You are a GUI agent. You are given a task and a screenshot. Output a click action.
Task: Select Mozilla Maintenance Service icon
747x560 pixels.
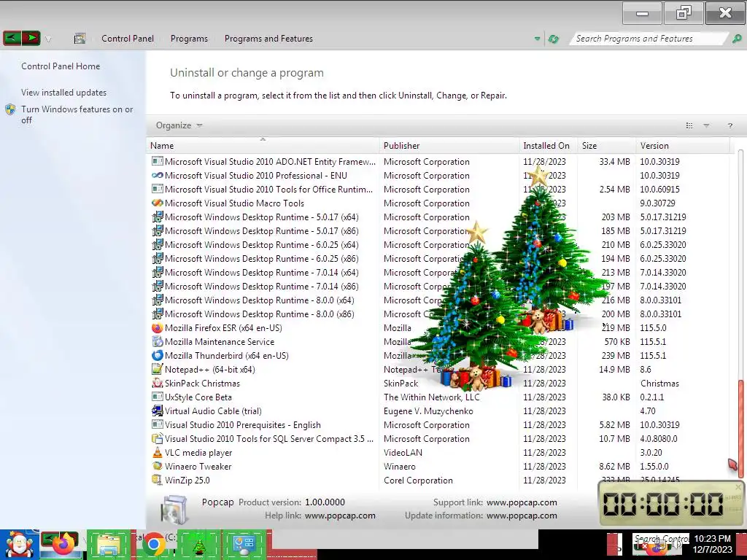pyautogui.click(x=158, y=341)
